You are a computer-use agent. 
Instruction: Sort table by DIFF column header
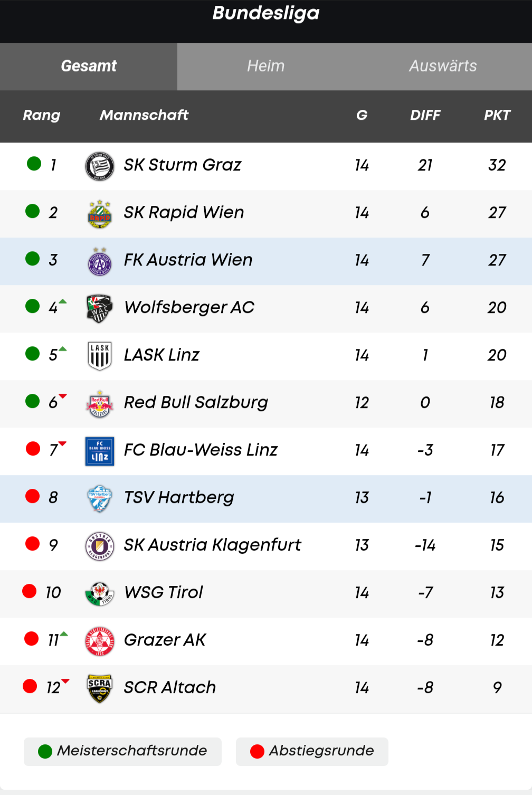point(425,115)
